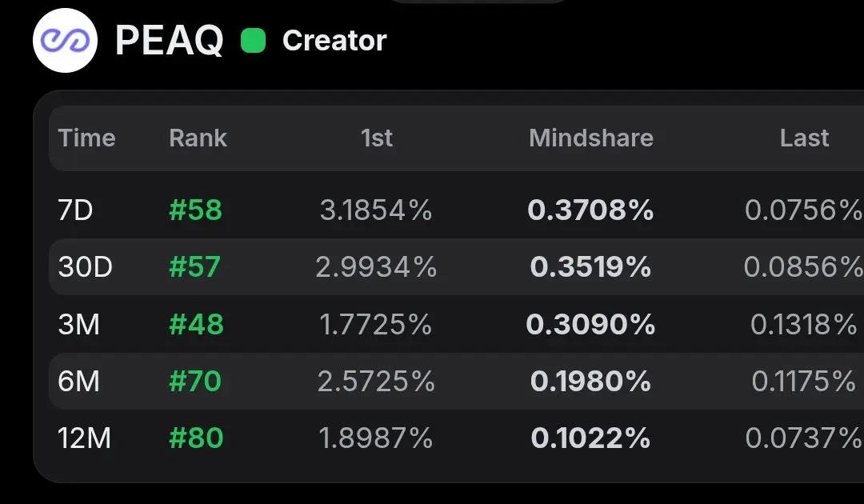Click the green square Creator indicator
The height and width of the screenshot is (504, 864).
(254, 41)
